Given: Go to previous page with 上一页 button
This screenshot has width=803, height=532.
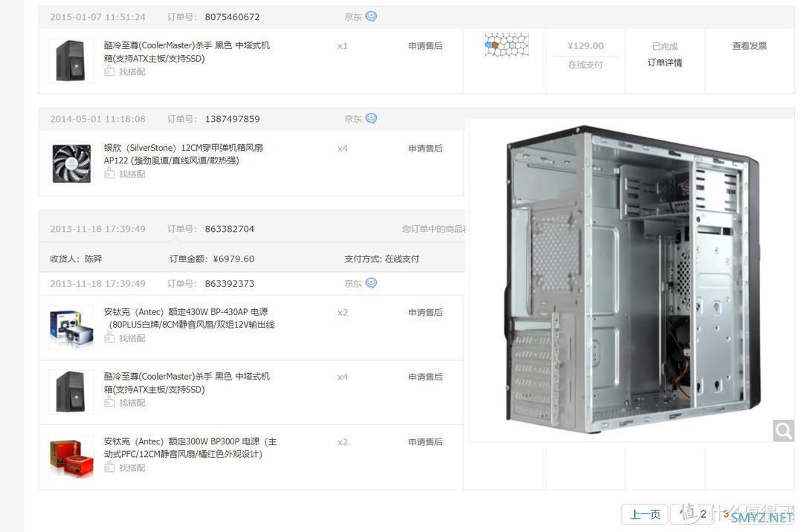Looking at the screenshot, I should pos(645,514).
